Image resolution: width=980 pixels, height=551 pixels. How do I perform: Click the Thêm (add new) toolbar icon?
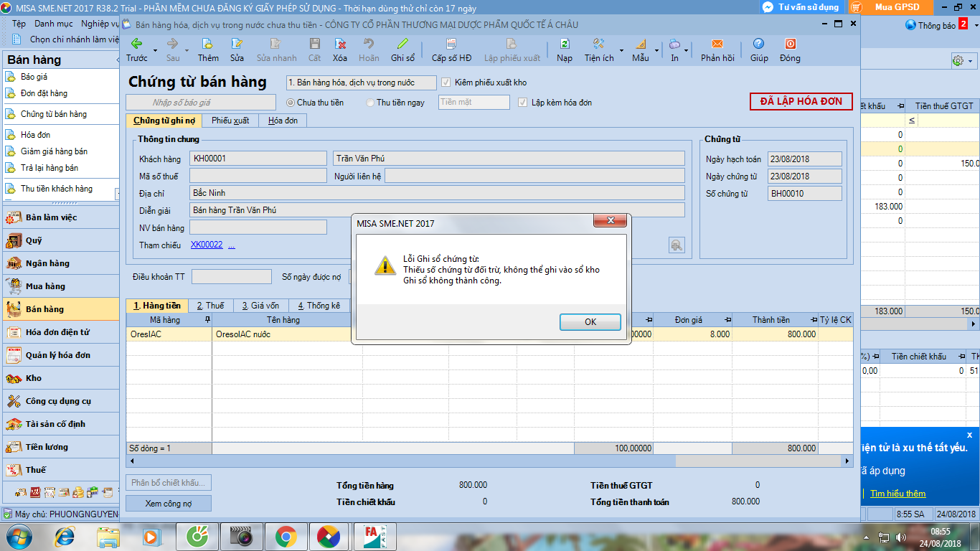pos(208,44)
